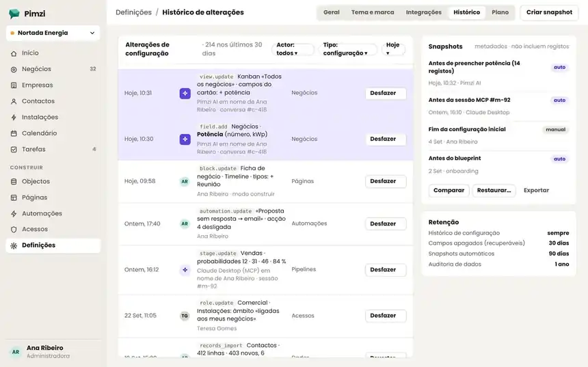588x367 pixels.
Task: Click the stage.update code tag
Action: click(x=218, y=254)
